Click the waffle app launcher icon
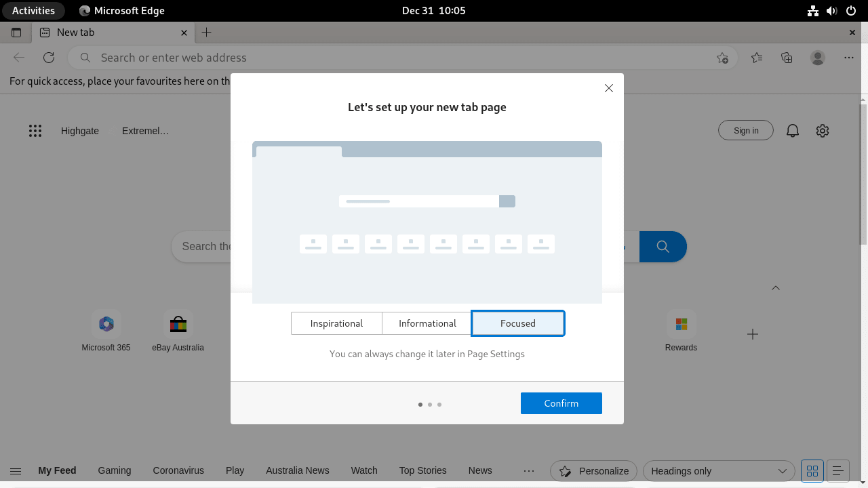The image size is (868, 488). tap(35, 130)
